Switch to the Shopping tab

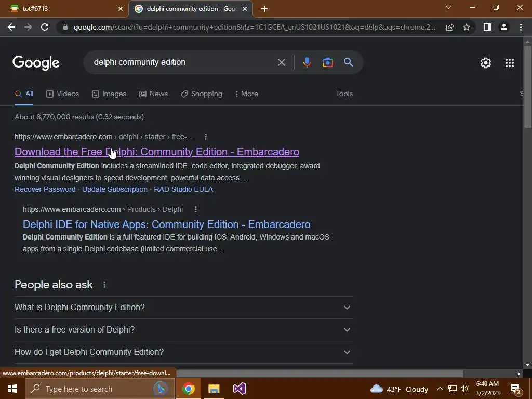[x=202, y=94]
